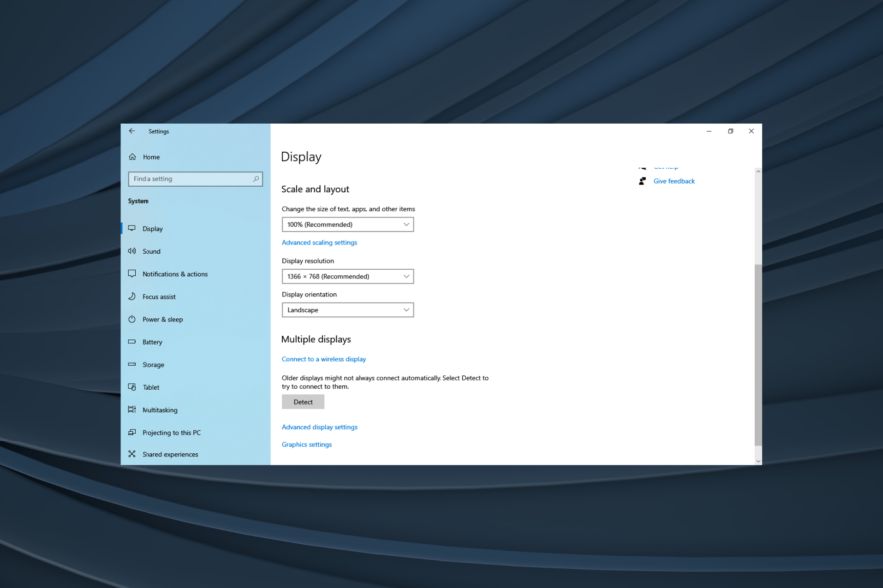Open Advanced scaling settings link
883x588 pixels.
(319, 242)
